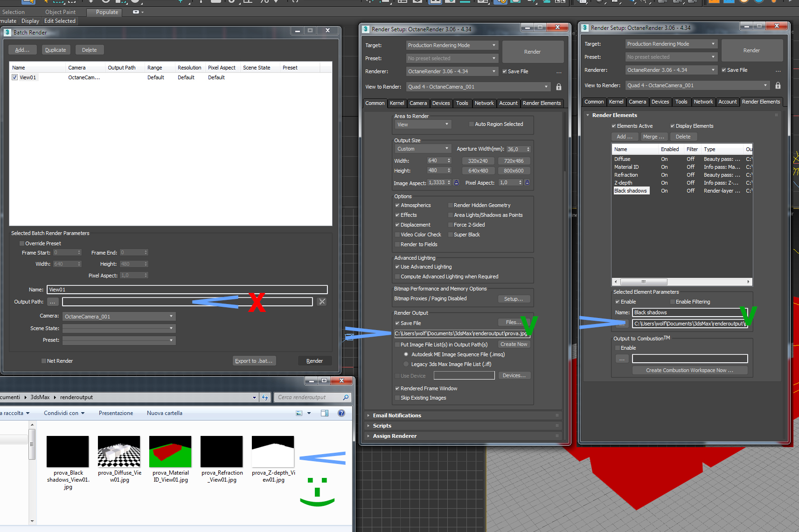The width and height of the screenshot is (799, 532).
Task: Click the search magnifier in Explorer
Action: tap(346, 397)
